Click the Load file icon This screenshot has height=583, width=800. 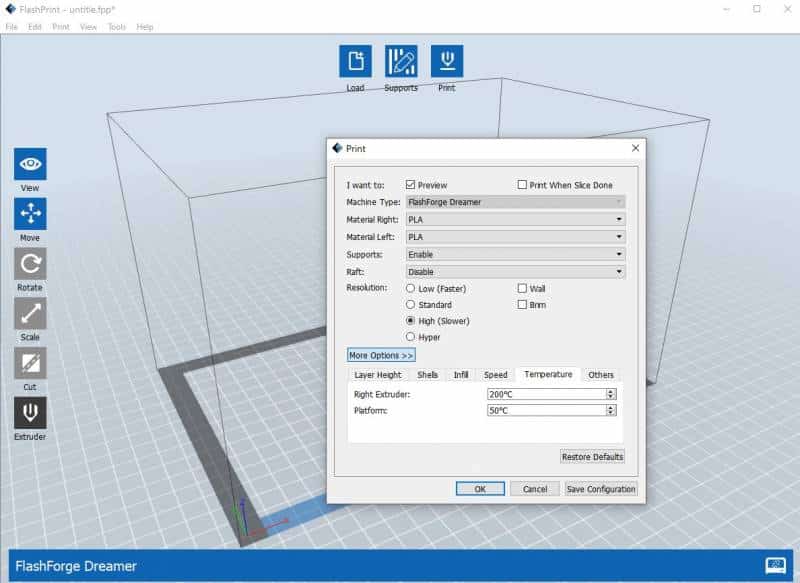click(x=355, y=61)
